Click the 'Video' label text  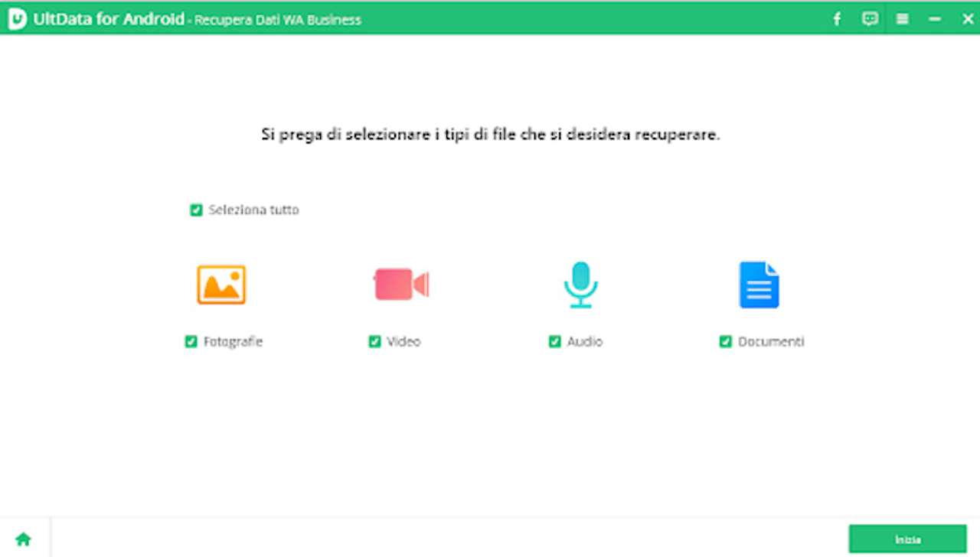403,342
